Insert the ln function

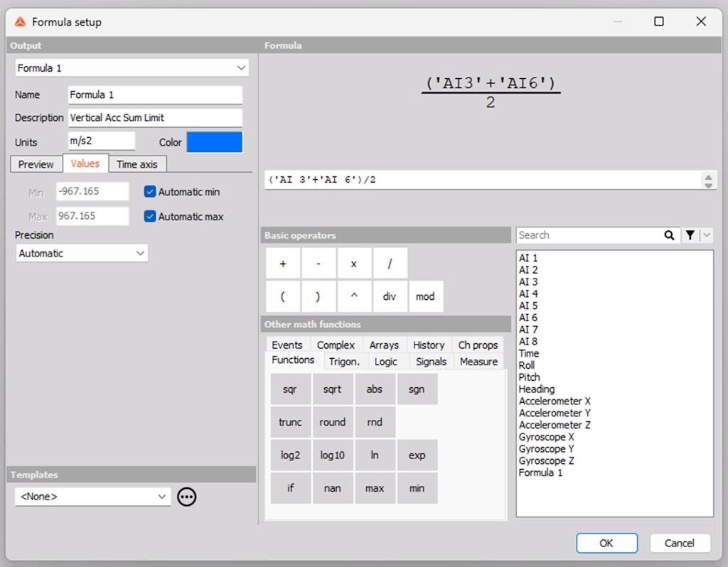pos(375,455)
